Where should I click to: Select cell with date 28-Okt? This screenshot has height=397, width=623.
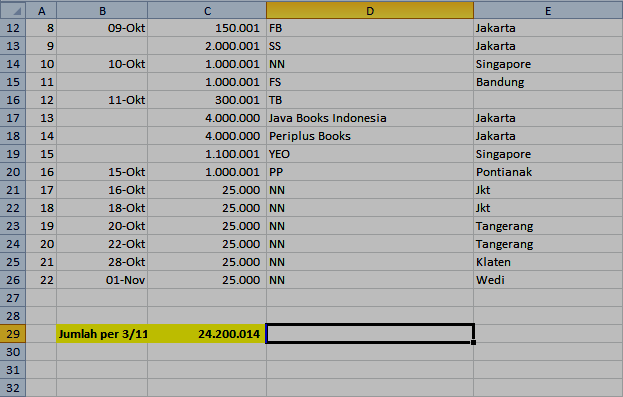(102, 262)
